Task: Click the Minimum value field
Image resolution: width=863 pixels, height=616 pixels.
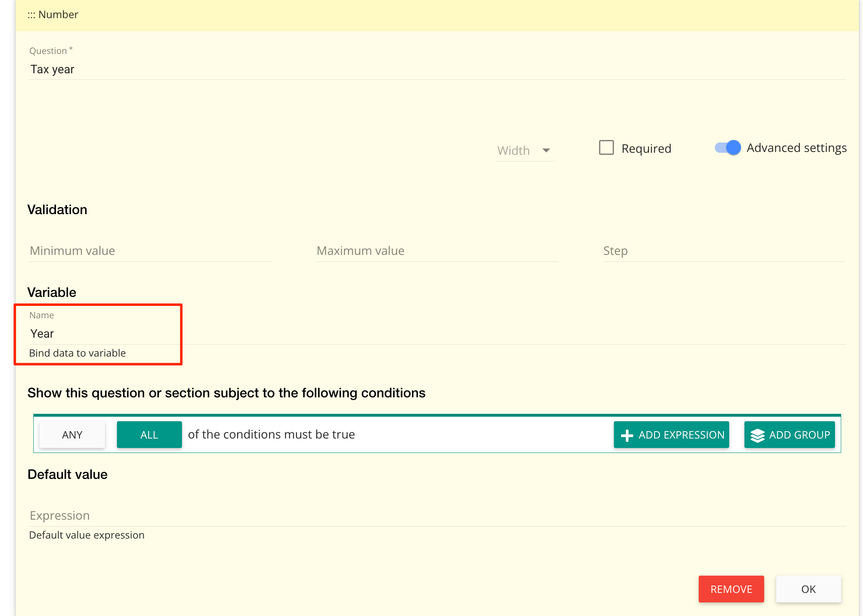Action: [148, 250]
